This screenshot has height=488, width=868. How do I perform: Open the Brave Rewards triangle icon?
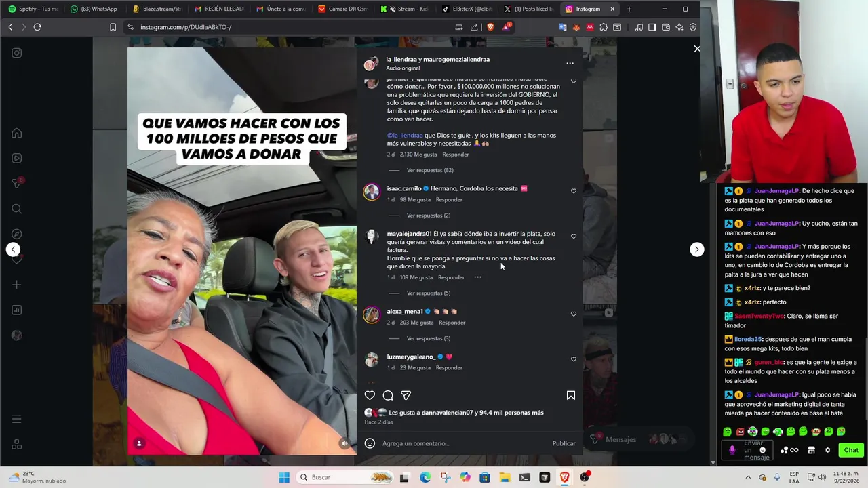[x=507, y=27]
